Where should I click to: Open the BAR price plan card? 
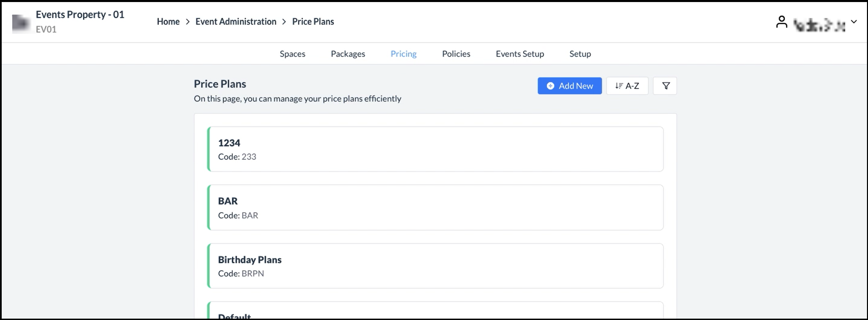[435, 207]
